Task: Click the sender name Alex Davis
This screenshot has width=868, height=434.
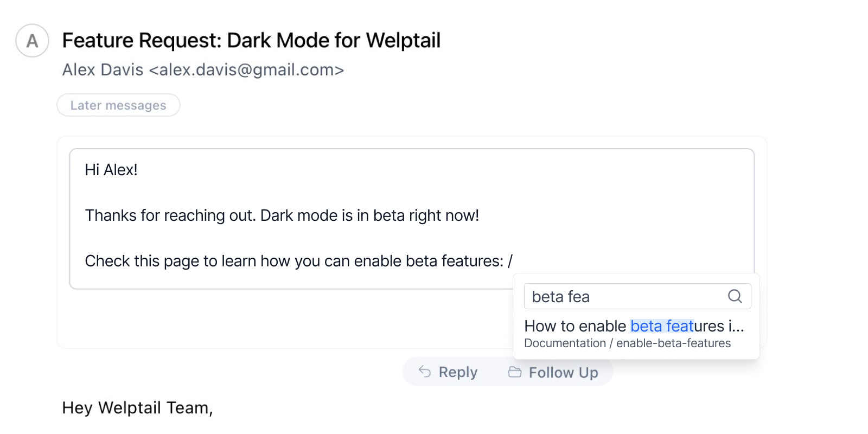Action: coord(103,70)
